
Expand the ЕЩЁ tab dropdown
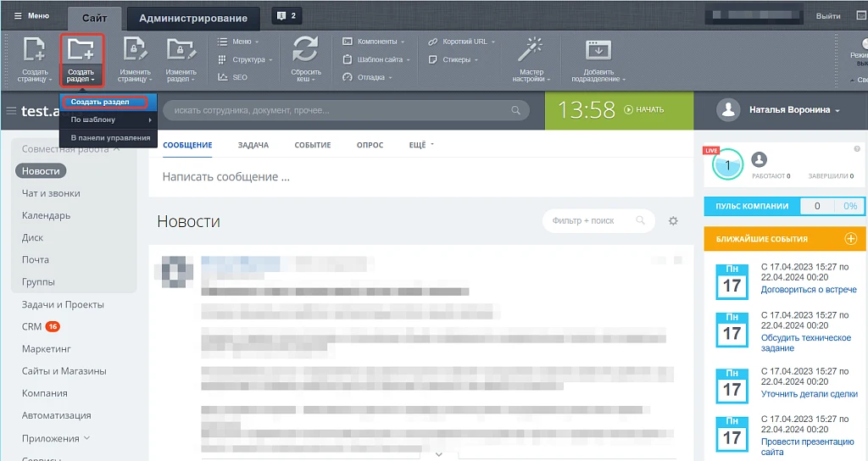click(x=421, y=145)
